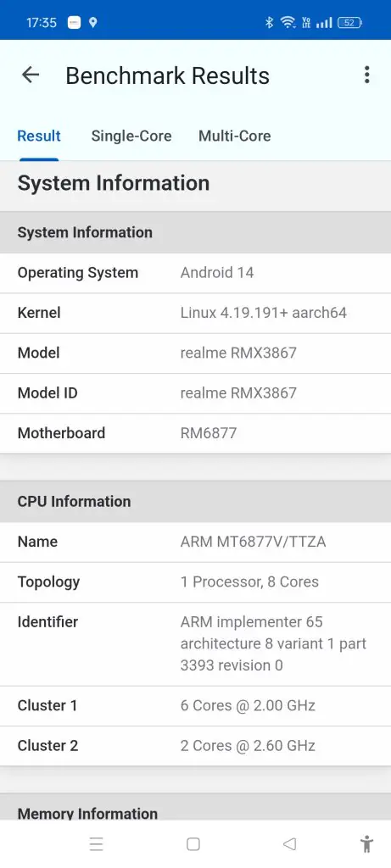Open recent apps with hamburger icon

97,844
